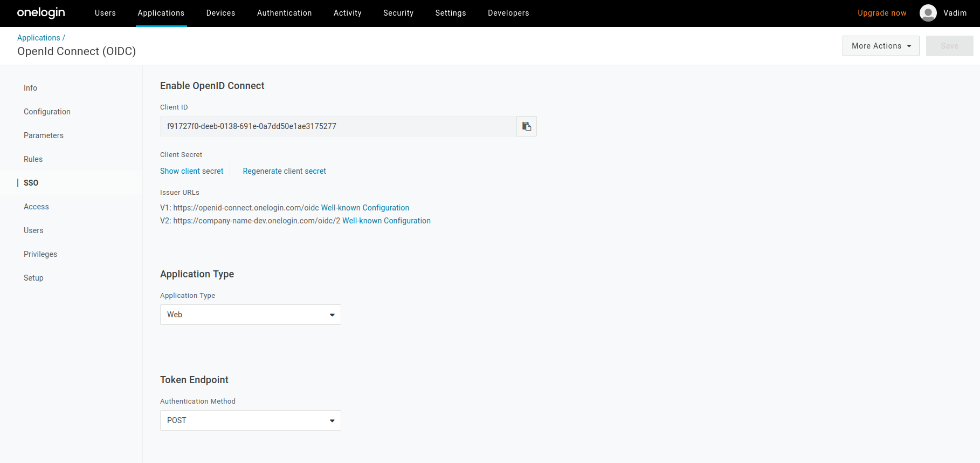980x463 pixels.
Task: Switch to the Configuration tab
Action: tap(47, 112)
